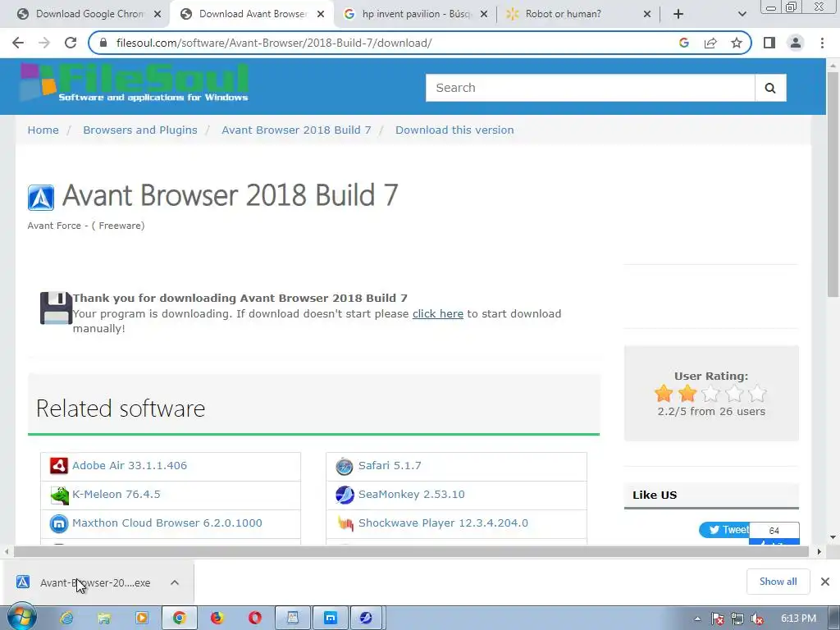Click the muted volume tray icon
The height and width of the screenshot is (630, 840).
(757, 619)
